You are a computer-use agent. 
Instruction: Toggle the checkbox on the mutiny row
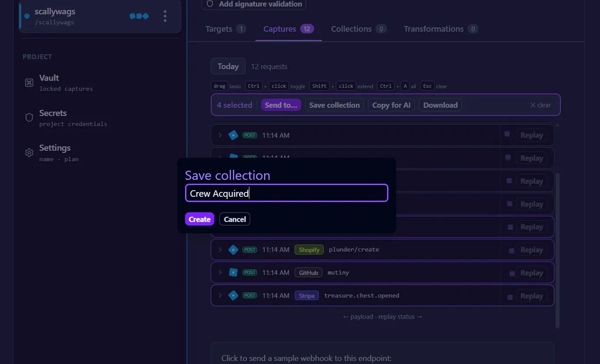(x=512, y=273)
